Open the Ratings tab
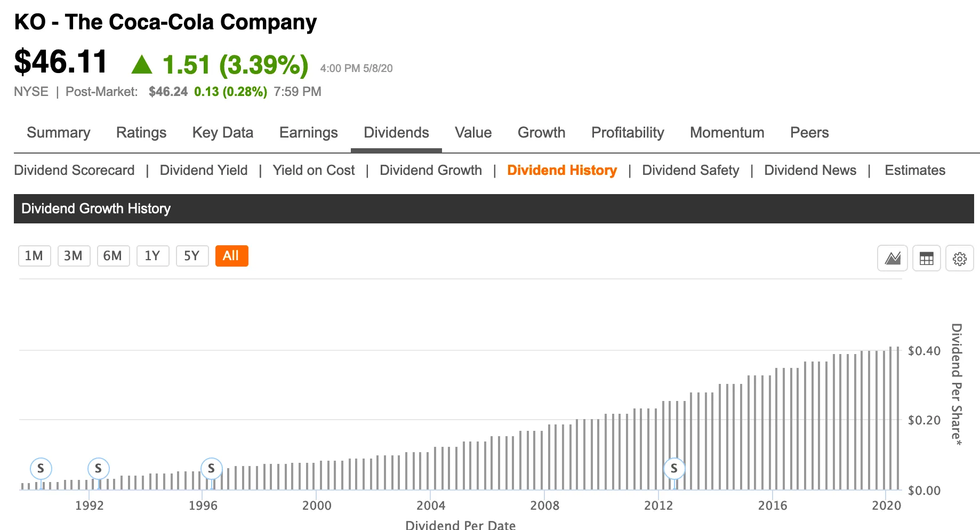 pos(141,132)
